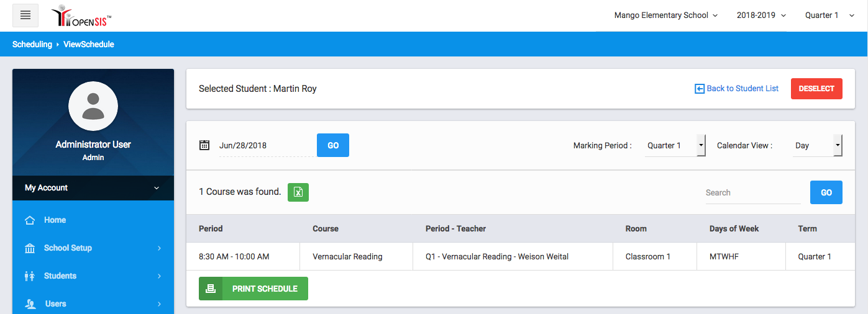Click the openSIS logo
The height and width of the screenshot is (314, 868).
pyautogui.click(x=81, y=16)
